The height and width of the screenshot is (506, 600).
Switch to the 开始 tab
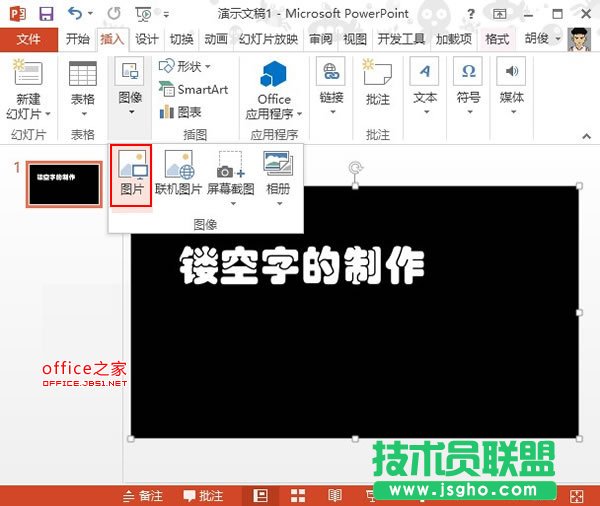(x=78, y=39)
